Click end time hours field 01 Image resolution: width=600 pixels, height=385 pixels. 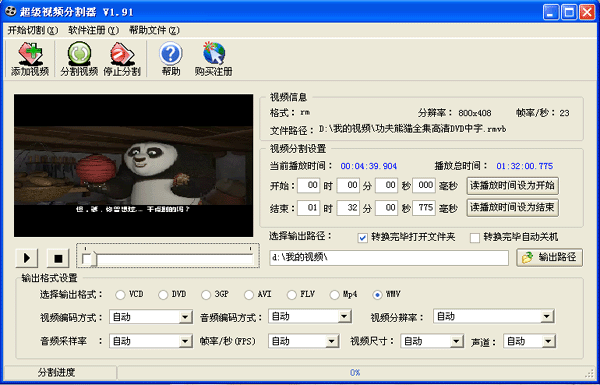click(308, 208)
